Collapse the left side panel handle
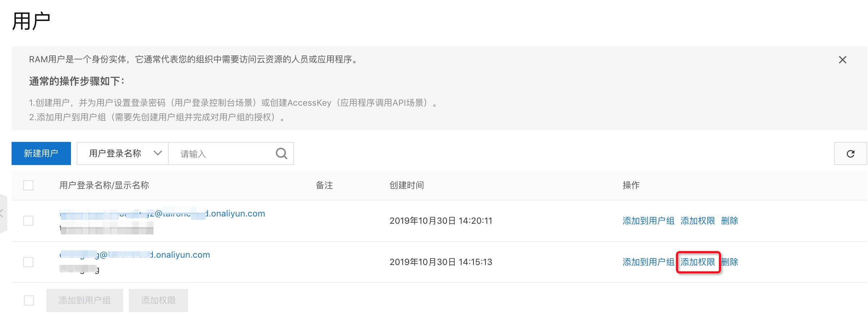 3,214
